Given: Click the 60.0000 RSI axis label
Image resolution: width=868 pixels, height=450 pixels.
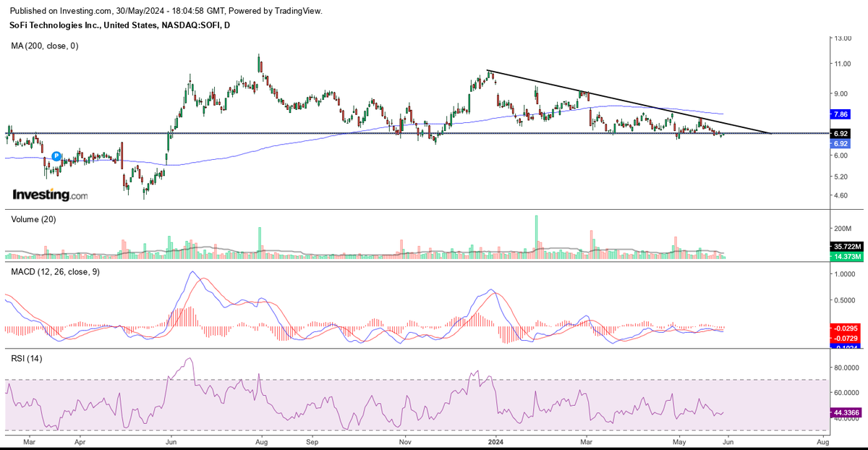Looking at the screenshot, I should coord(845,393).
